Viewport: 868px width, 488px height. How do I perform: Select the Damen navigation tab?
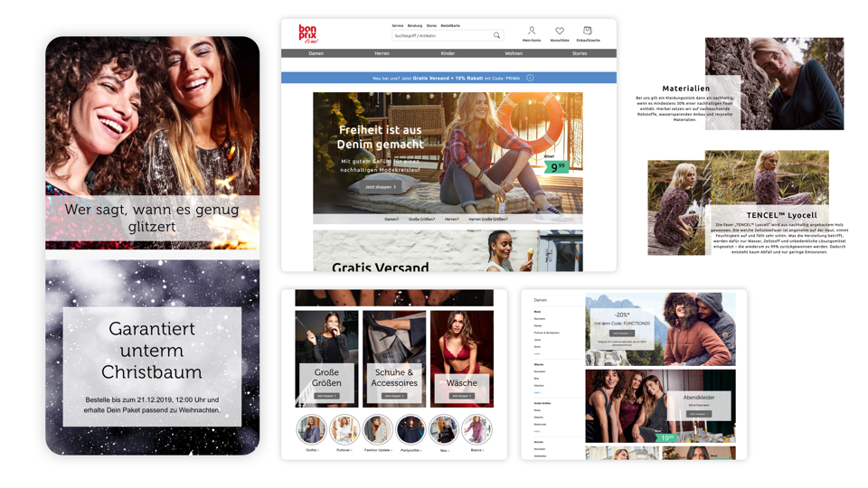(x=316, y=53)
